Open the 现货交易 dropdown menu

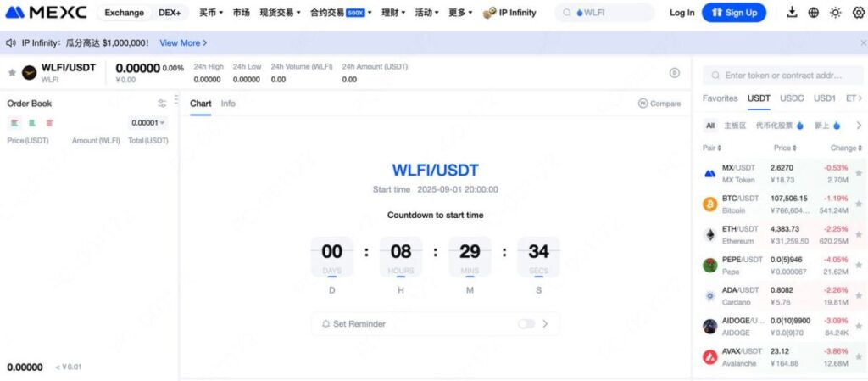pos(280,12)
